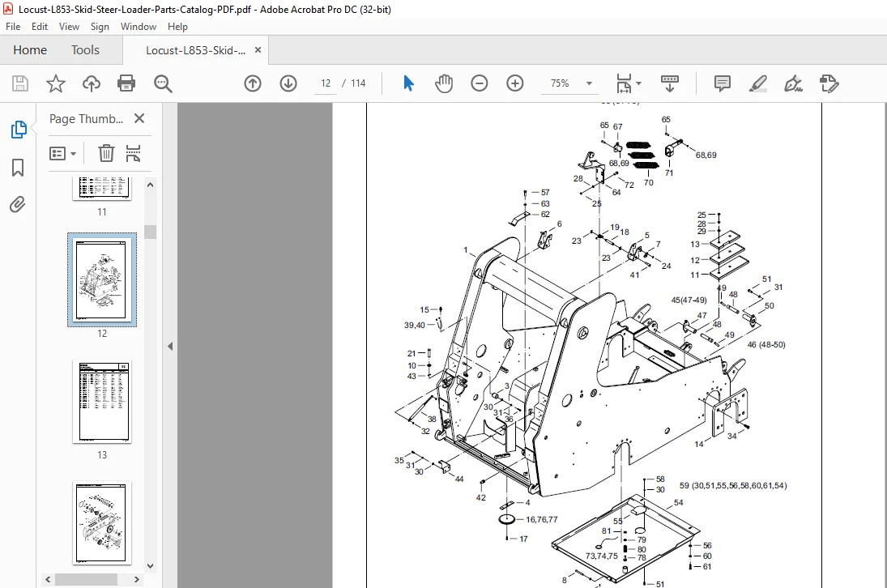Screen dimensions: 887x588
Task: Zoom in with the plus button
Action: point(514,83)
